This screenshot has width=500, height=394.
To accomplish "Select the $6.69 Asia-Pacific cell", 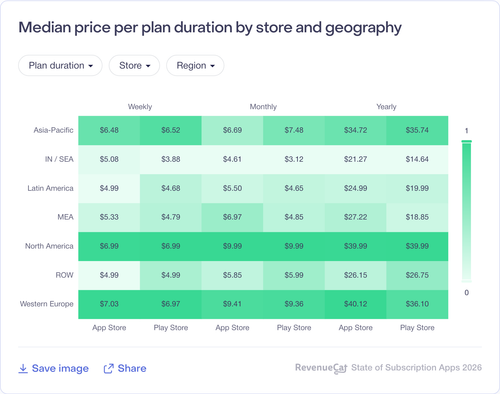I will [x=232, y=130].
